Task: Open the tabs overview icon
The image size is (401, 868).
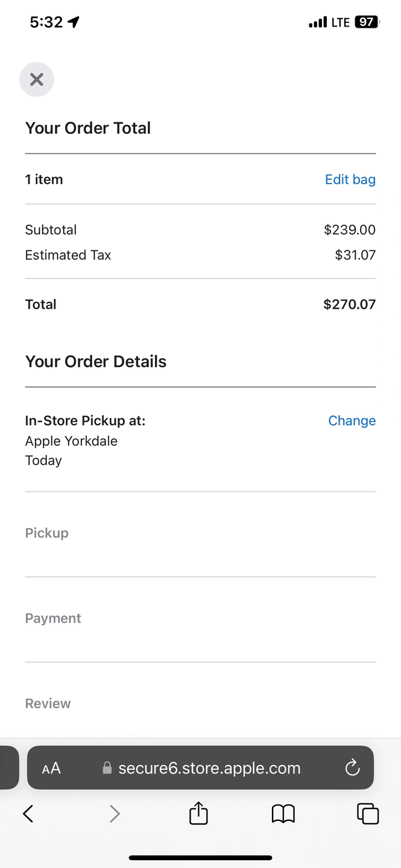Action: point(368,814)
